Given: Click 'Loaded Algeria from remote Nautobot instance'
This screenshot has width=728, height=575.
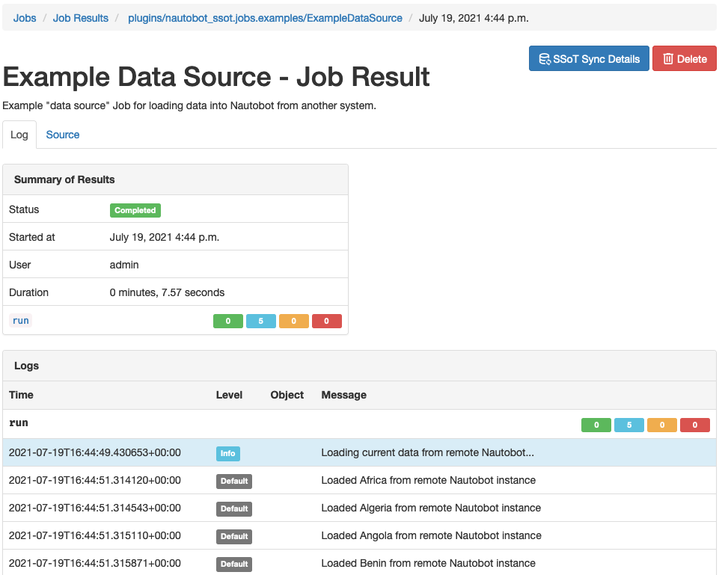Looking at the screenshot, I should click(431, 508).
